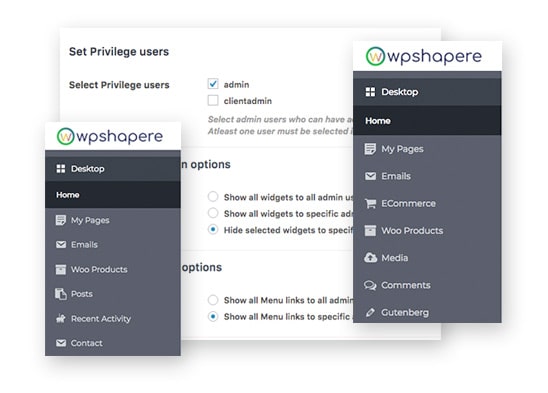Click ECommerce cart icon in right sidebar
The width and height of the screenshot is (548, 393).
click(370, 203)
